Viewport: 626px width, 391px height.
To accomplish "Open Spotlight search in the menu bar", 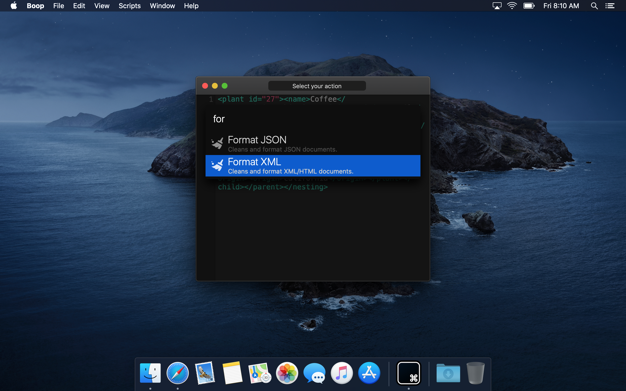I will click(x=594, y=6).
